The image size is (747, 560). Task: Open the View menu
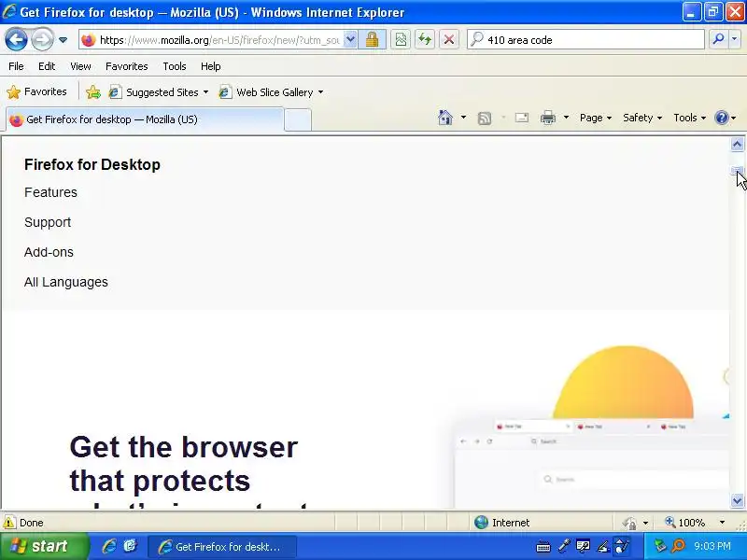click(80, 66)
